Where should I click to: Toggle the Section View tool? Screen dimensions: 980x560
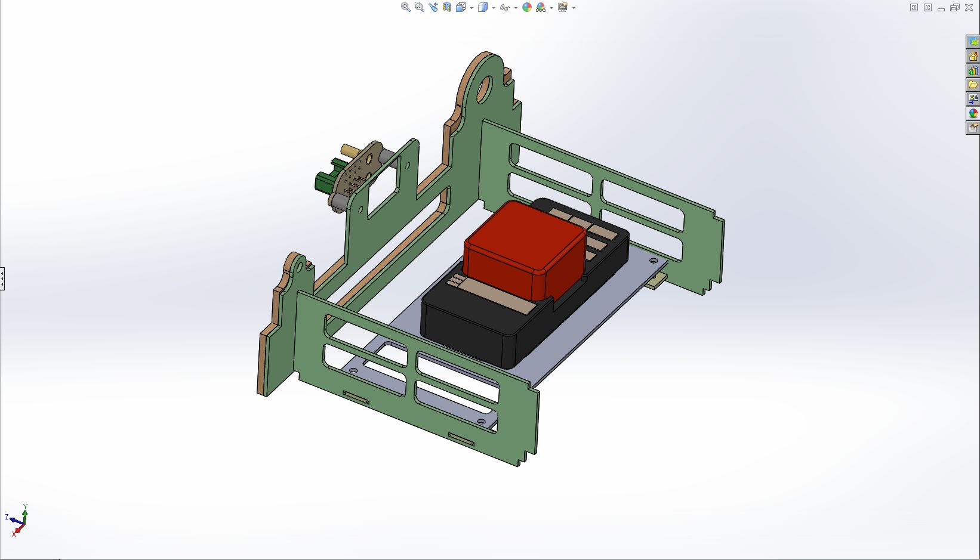(446, 7)
